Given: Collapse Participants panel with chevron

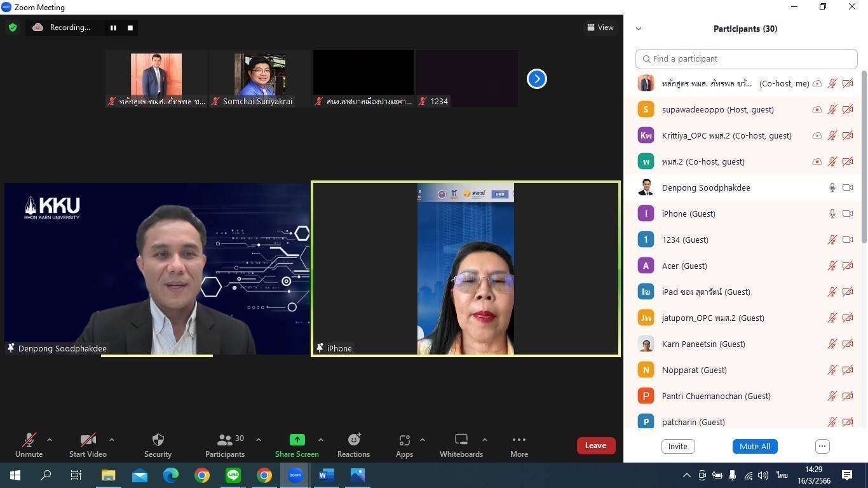Looking at the screenshot, I should point(639,29).
